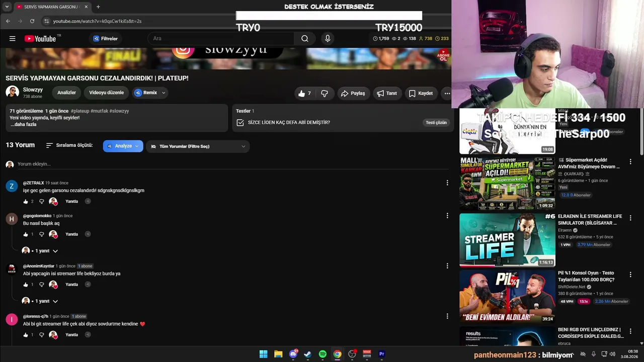The image size is (644, 362).
Task: Open menu for ELRAENN Streamer Life video
Action: 630,218
